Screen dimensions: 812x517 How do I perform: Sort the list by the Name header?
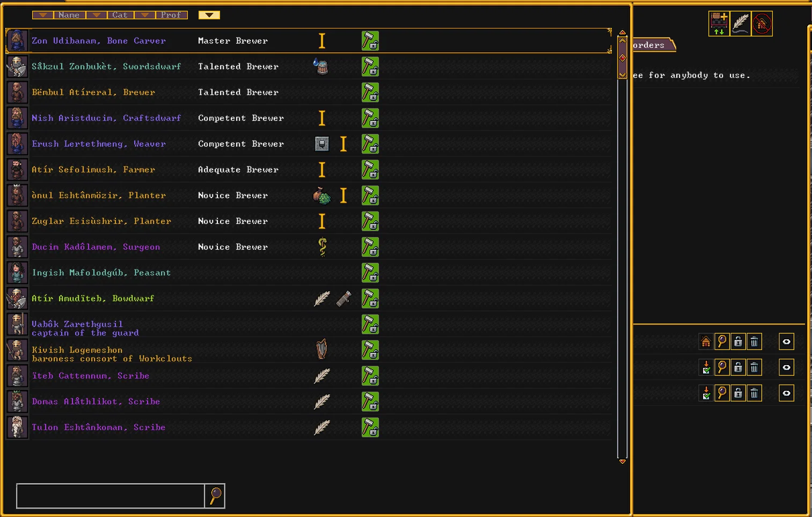69,15
